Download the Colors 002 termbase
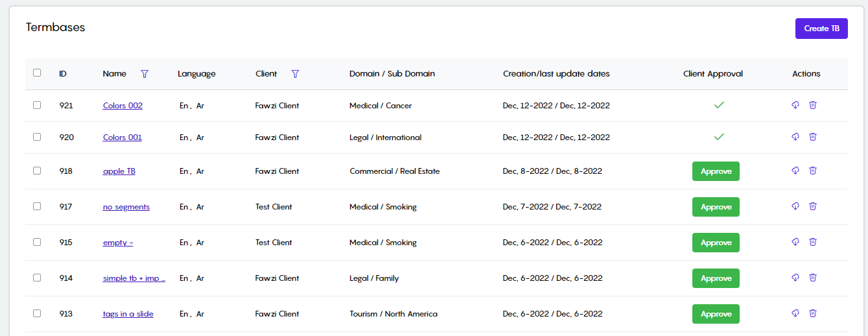Image resolution: width=868 pixels, height=336 pixels. (x=795, y=105)
